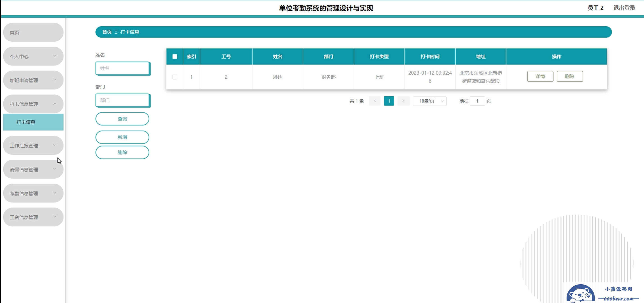
Task: Open the 工作汇报管理 sidebar menu
Action: coord(33,146)
